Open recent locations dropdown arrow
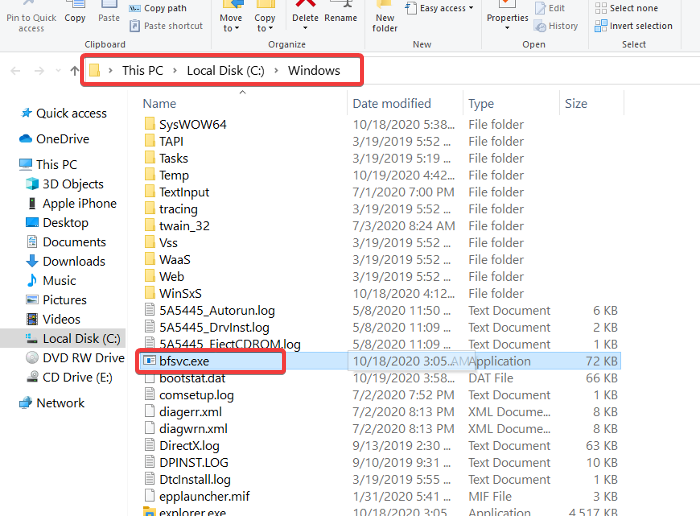The width and height of the screenshot is (700, 516). point(58,71)
